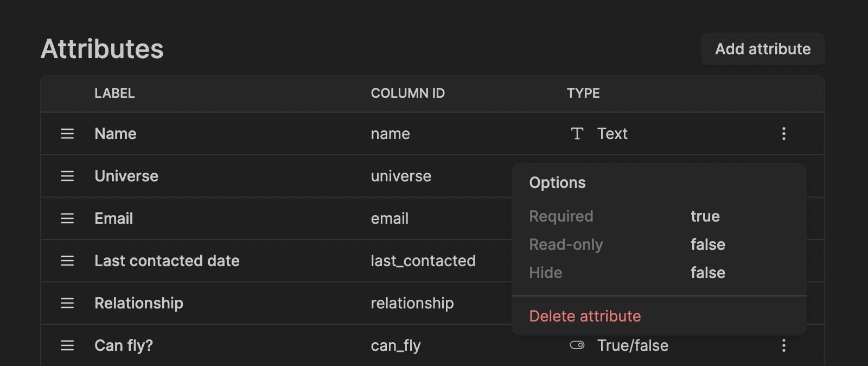This screenshot has height=366, width=868.
Task: Click the TYPE column header
Action: pyautogui.click(x=583, y=93)
